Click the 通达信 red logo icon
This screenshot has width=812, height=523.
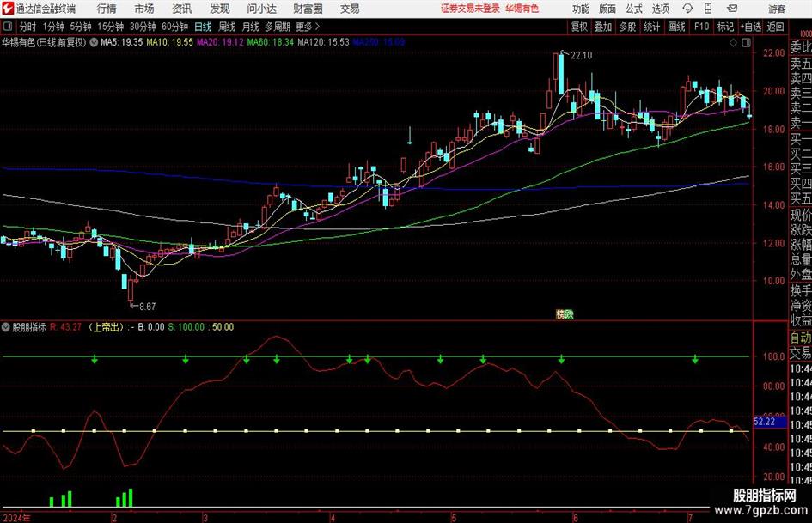pyautogui.click(x=7, y=9)
